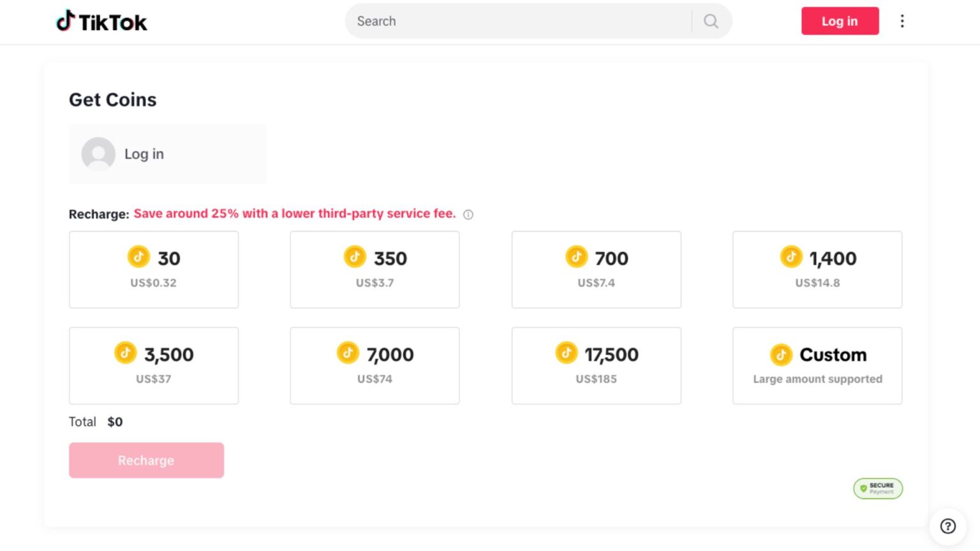
Task: Click the US$37 price text
Action: click(153, 379)
